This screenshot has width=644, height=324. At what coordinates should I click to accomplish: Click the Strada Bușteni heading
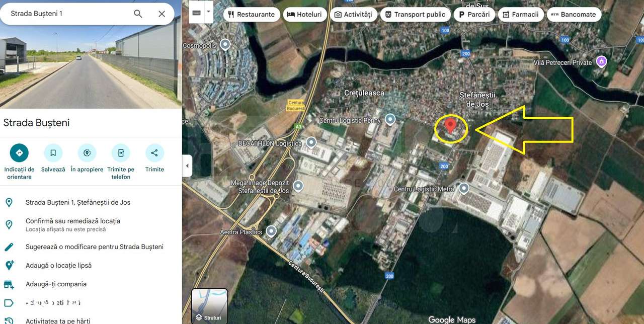(36, 123)
